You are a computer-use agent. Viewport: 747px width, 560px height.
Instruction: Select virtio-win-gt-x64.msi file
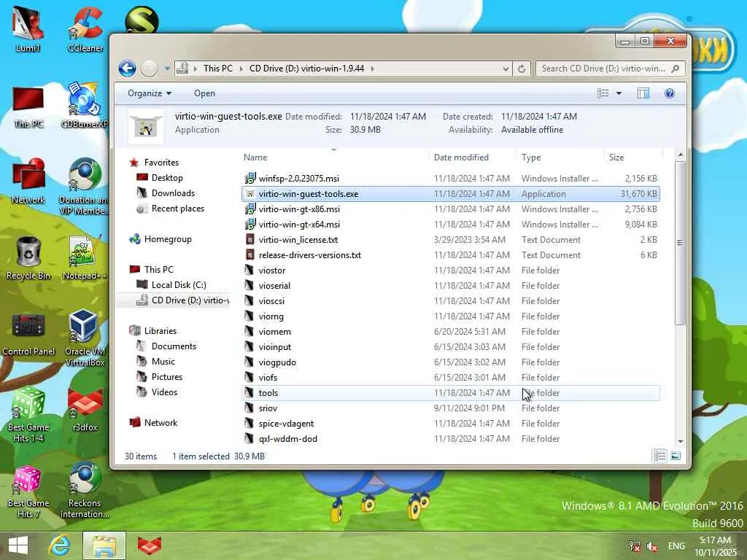pos(451,225)
